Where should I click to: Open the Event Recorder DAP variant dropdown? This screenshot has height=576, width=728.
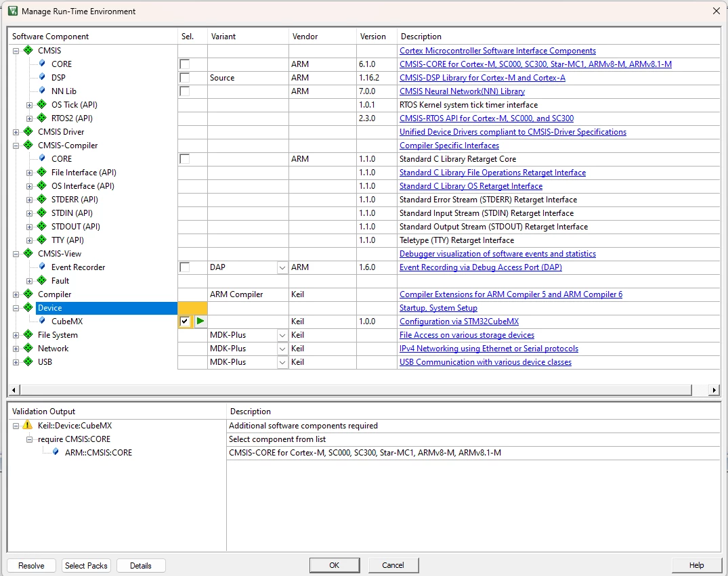click(x=282, y=267)
